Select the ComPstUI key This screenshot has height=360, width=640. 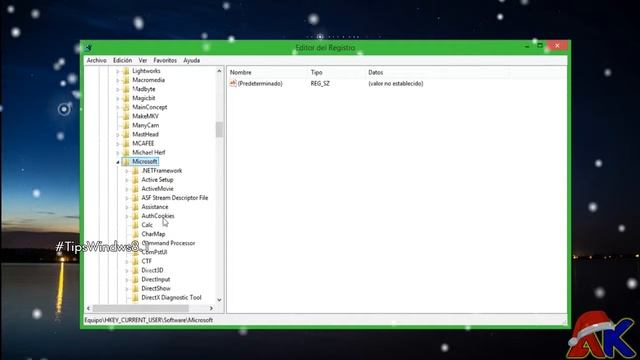coord(154,252)
